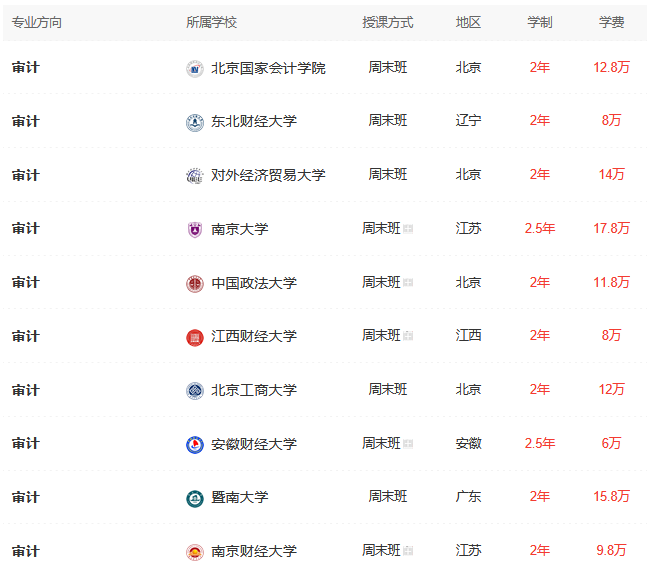
Task: Click the 9.8万 tuition value
Action: tap(611, 551)
